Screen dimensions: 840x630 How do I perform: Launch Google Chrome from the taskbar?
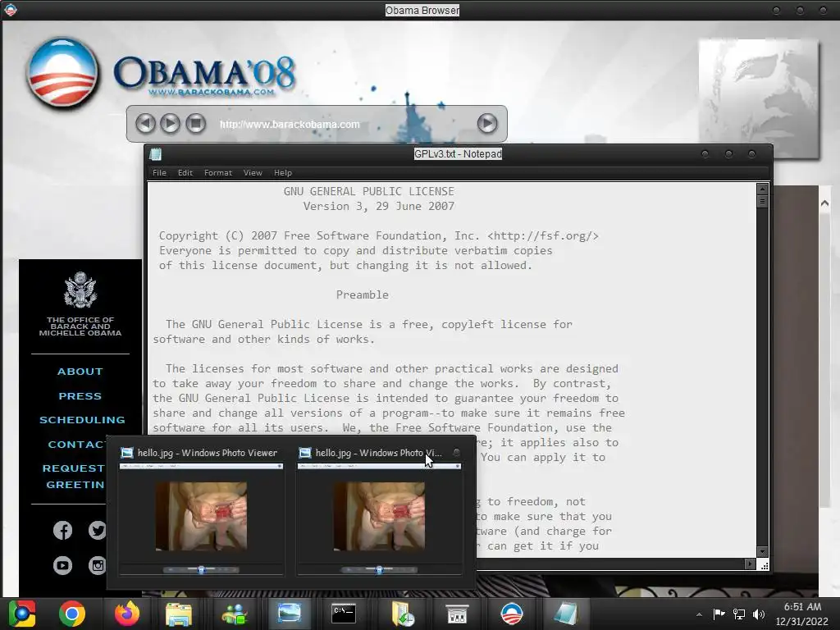tap(72, 614)
